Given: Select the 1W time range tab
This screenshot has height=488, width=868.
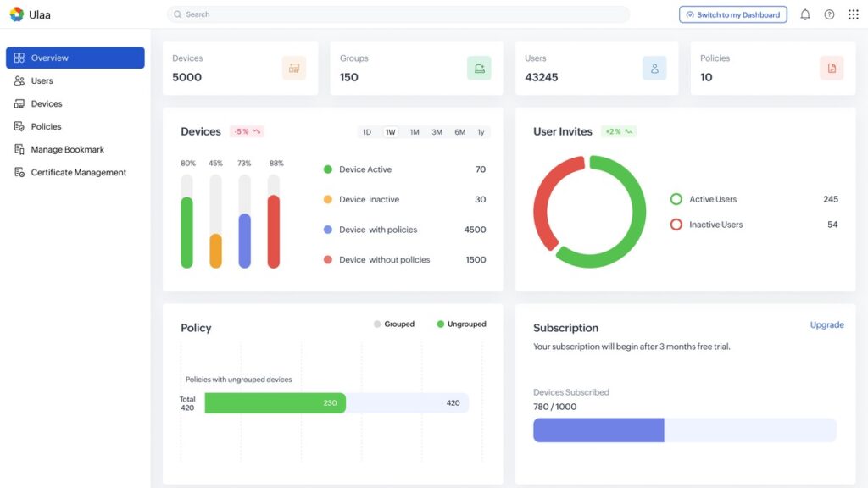Looking at the screenshot, I should point(390,132).
